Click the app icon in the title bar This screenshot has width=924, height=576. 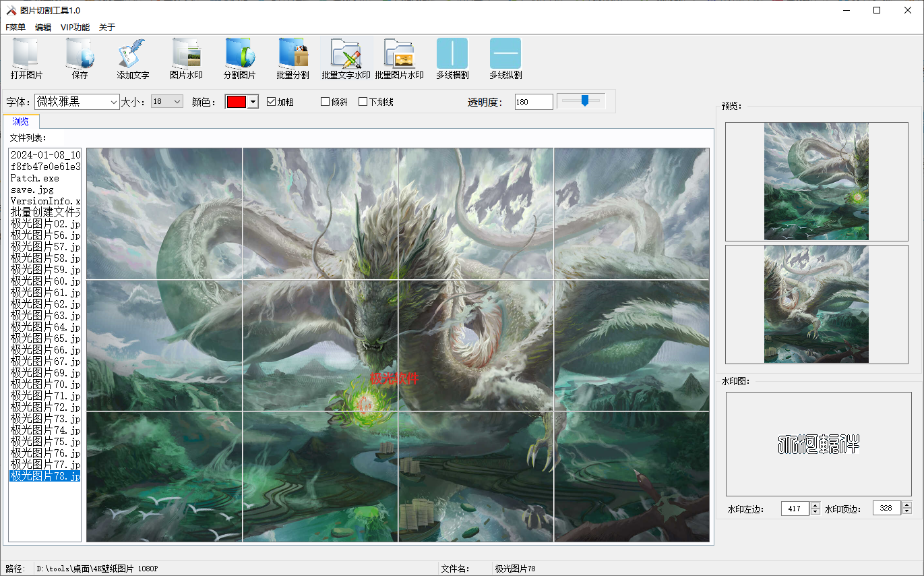(11, 10)
